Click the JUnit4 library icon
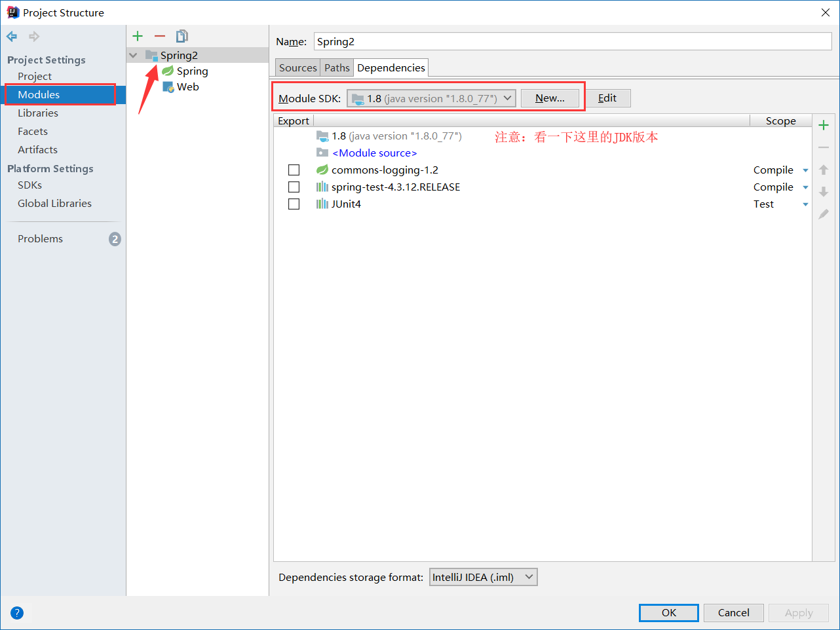This screenshot has height=630, width=840. (x=322, y=204)
